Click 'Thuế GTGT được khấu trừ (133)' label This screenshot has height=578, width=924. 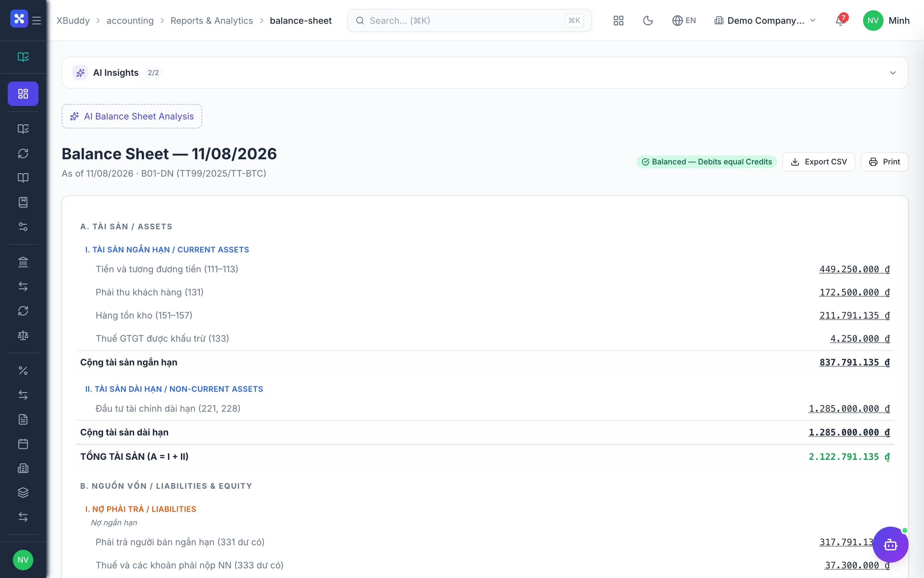click(162, 339)
